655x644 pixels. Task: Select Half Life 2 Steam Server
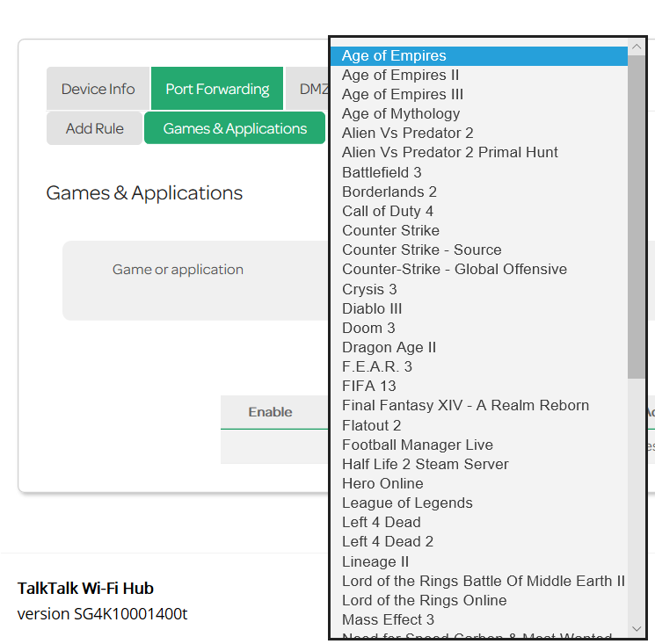479,464
